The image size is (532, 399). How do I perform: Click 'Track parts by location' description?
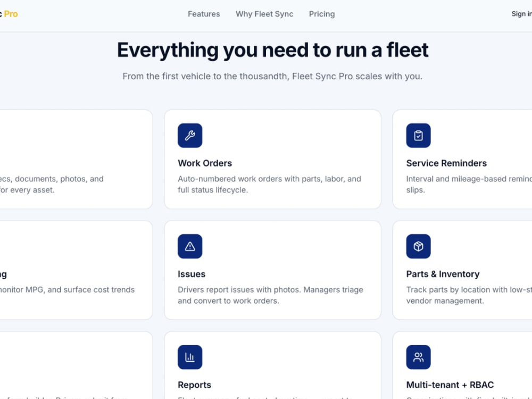[x=469, y=295]
